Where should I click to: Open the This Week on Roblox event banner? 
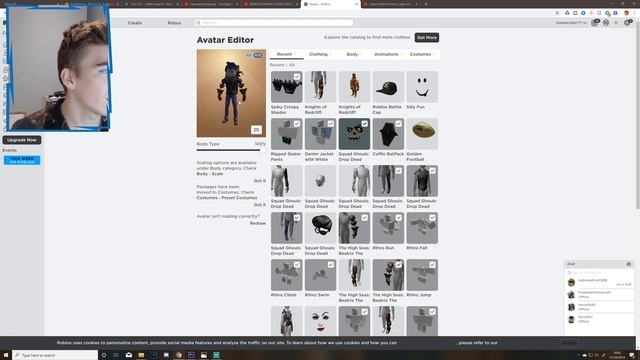[x=22, y=160]
